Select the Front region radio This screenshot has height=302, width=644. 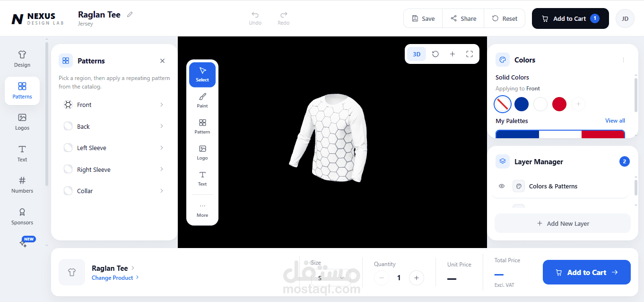click(x=68, y=105)
